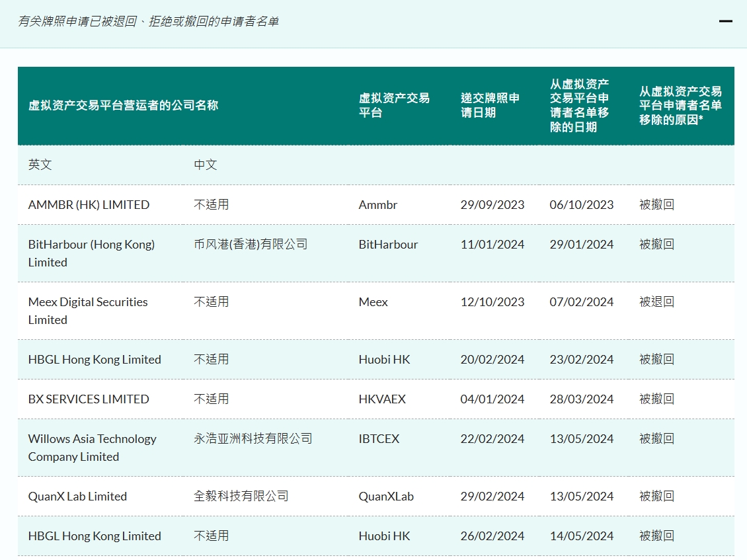Click the Chinese name 全毅科技有限公司

[241, 496]
